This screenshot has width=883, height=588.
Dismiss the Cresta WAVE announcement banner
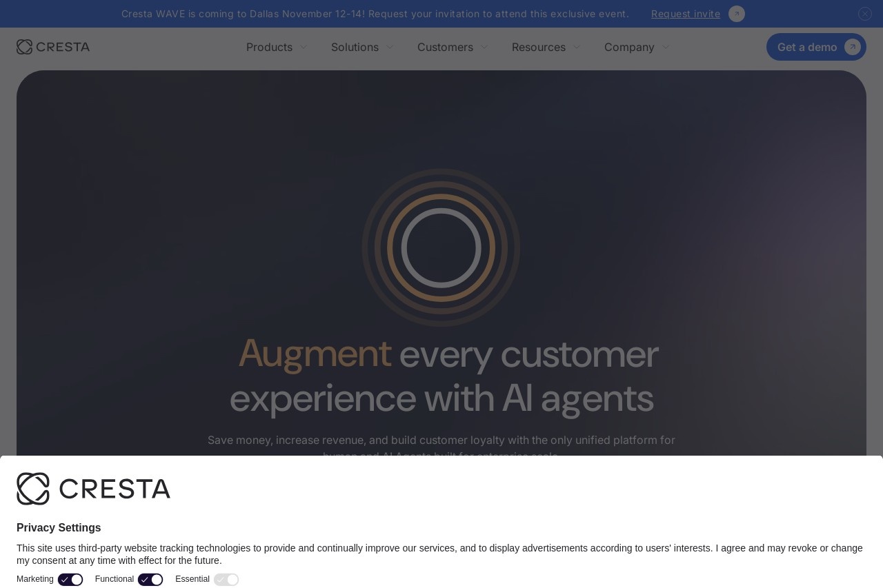(x=865, y=14)
